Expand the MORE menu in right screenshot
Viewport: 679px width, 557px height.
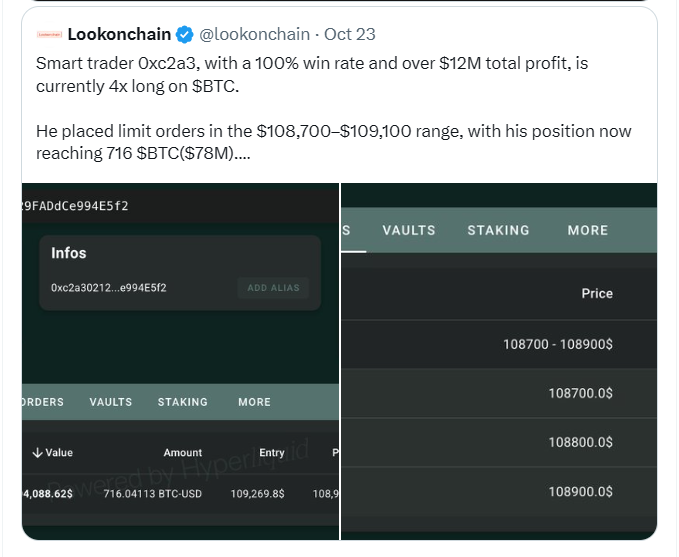click(x=587, y=230)
